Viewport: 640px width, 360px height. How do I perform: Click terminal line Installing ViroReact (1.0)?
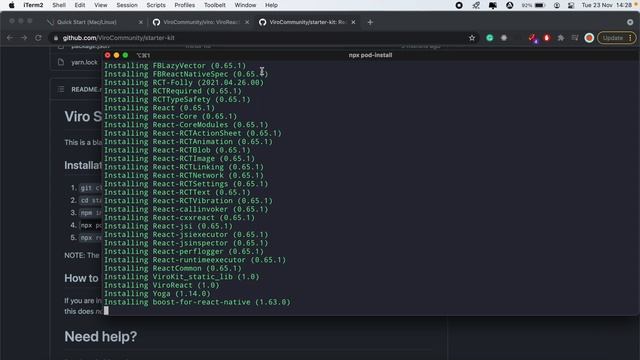pyautogui.click(x=162, y=285)
